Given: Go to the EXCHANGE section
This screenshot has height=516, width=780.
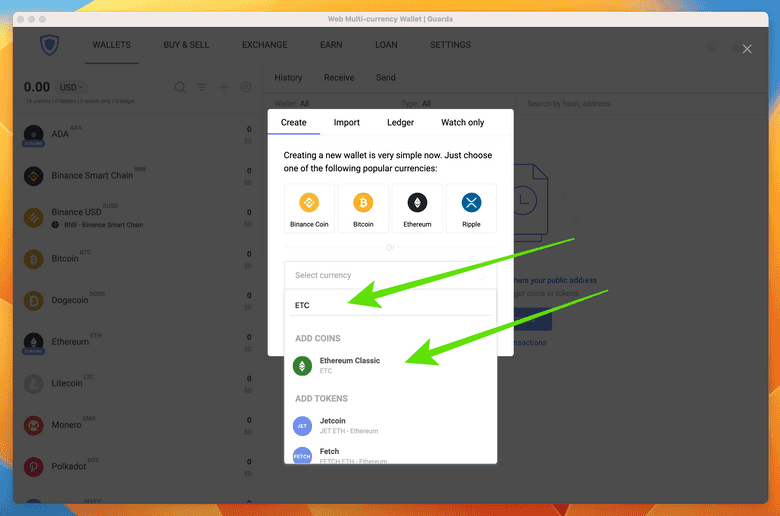Looking at the screenshot, I should (x=264, y=45).
